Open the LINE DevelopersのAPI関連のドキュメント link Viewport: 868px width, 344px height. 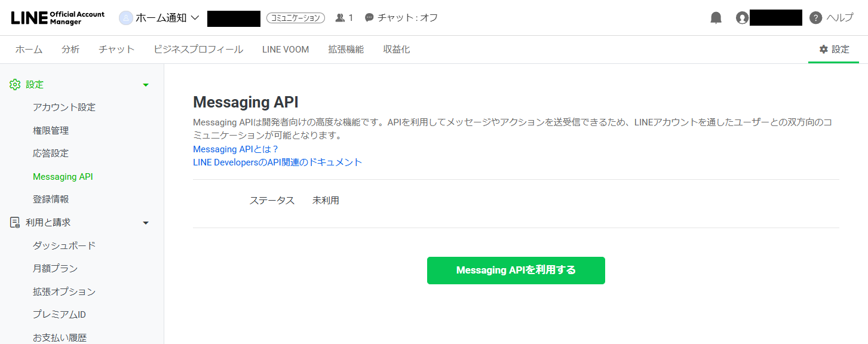[278, 162]
